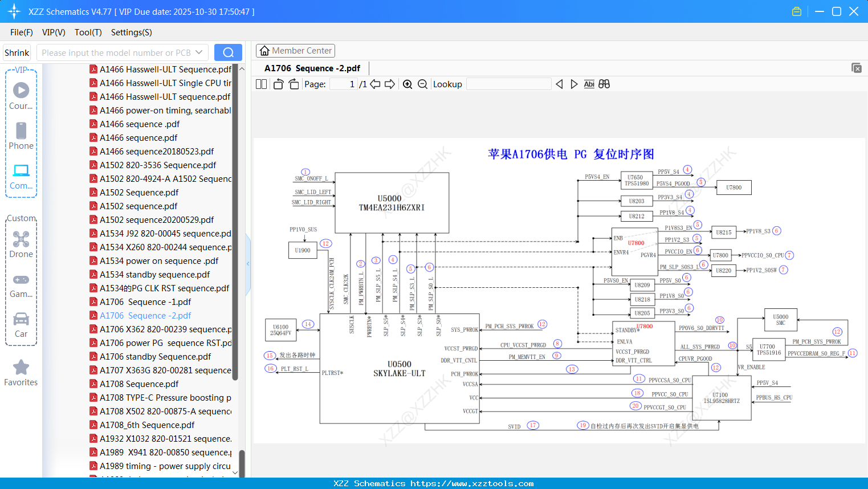Collapse the file list panel handle
868x489 pixels.
click(x=248, y=264)
